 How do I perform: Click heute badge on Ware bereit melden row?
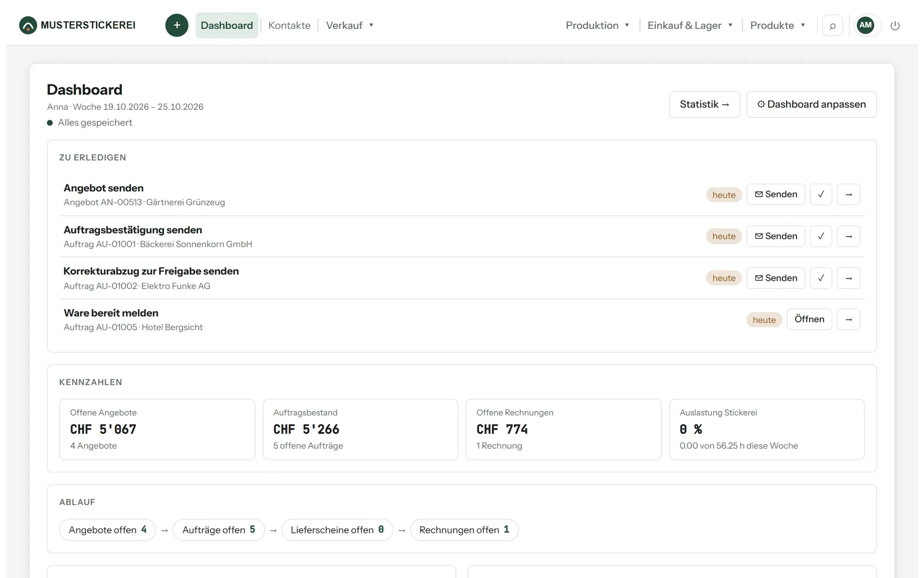coord(764,320)
